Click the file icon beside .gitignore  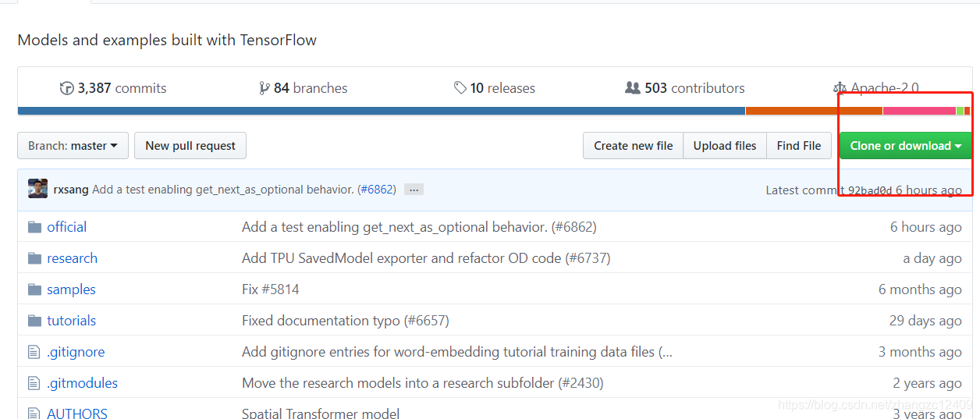34,352
